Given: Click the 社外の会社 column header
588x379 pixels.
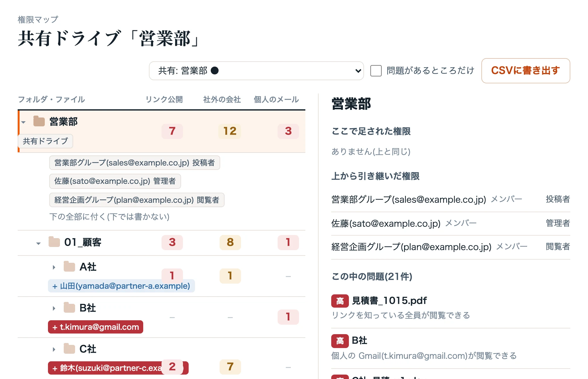Looking at the screenshot, I should [x=222, y=99].
